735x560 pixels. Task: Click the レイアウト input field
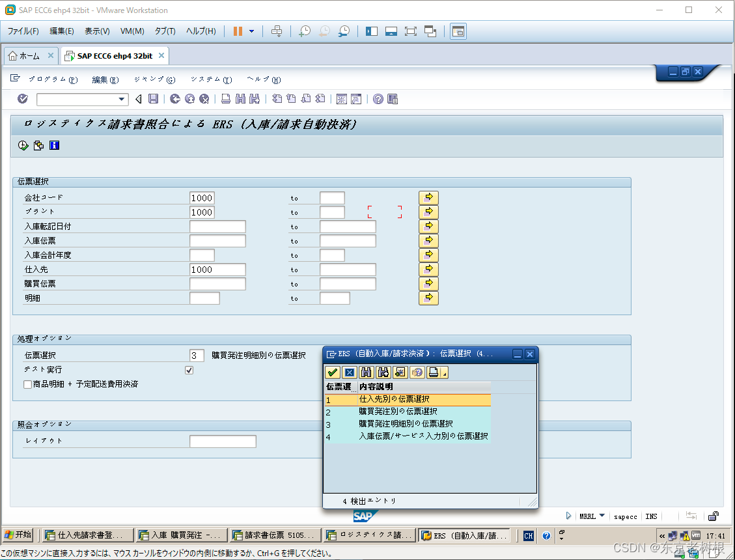coord(223,441)
